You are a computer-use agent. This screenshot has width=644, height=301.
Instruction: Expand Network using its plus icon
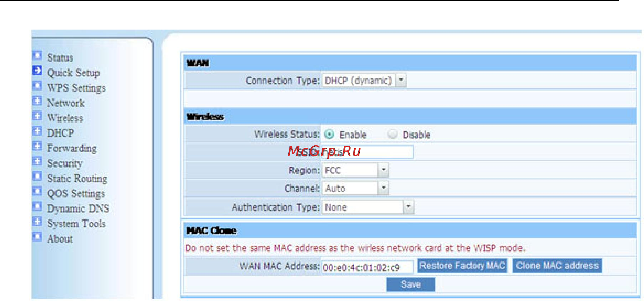pos(37,101)
